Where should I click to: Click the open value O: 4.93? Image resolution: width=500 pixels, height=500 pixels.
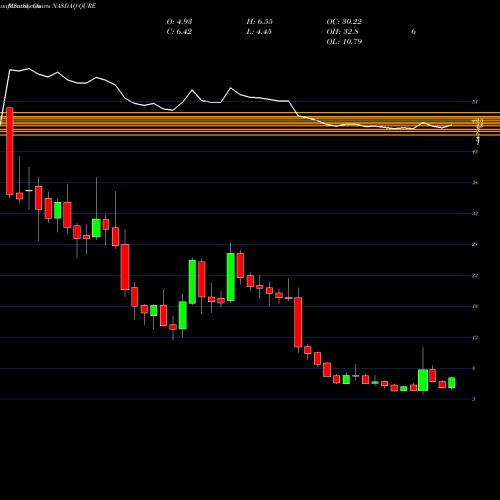pyautogui.click(x=179, y=22)
